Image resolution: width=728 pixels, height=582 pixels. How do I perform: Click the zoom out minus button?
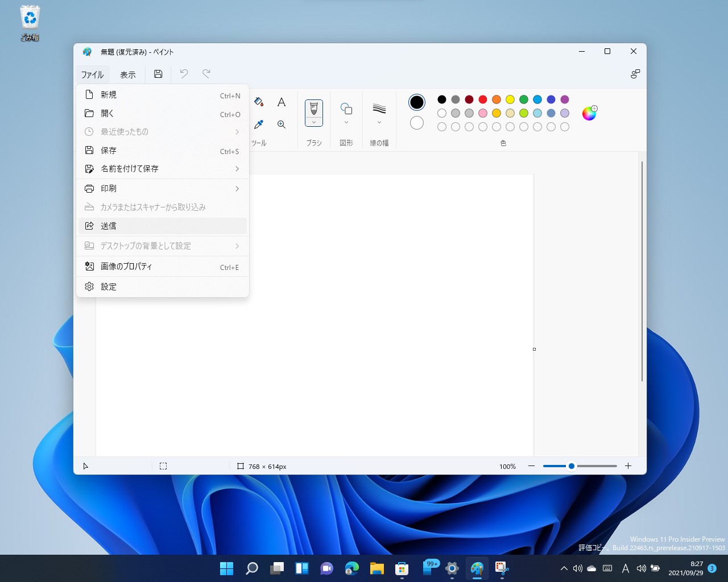(x=531, y=465)
